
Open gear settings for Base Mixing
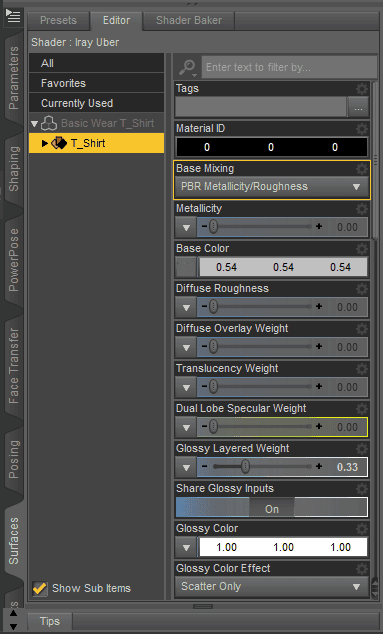(x=362, y=169)
